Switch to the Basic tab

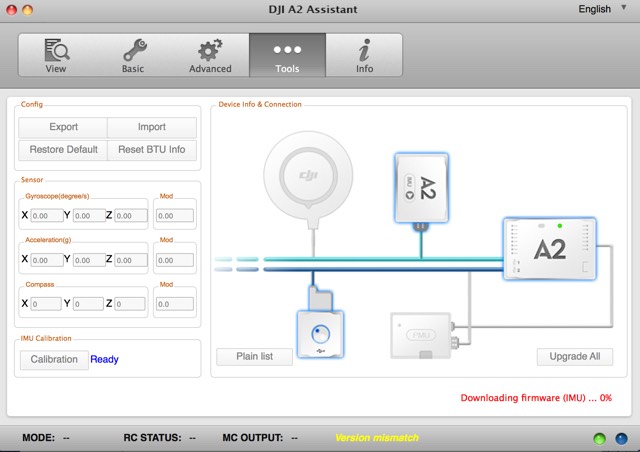coord(133,55)
